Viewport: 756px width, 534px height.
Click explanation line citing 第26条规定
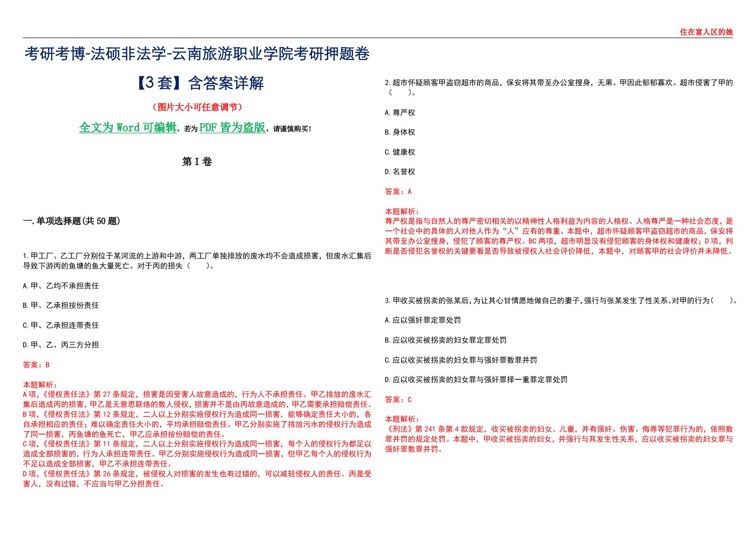197,479
